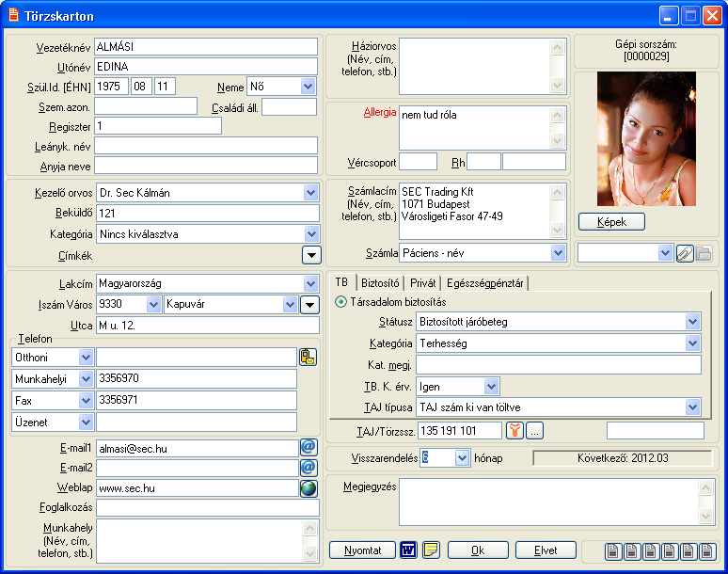Image resolution: width=728 pixels, height=574 pixels.
Task: Open the TAJ típusa dropdown
Action: pos(692,407)
